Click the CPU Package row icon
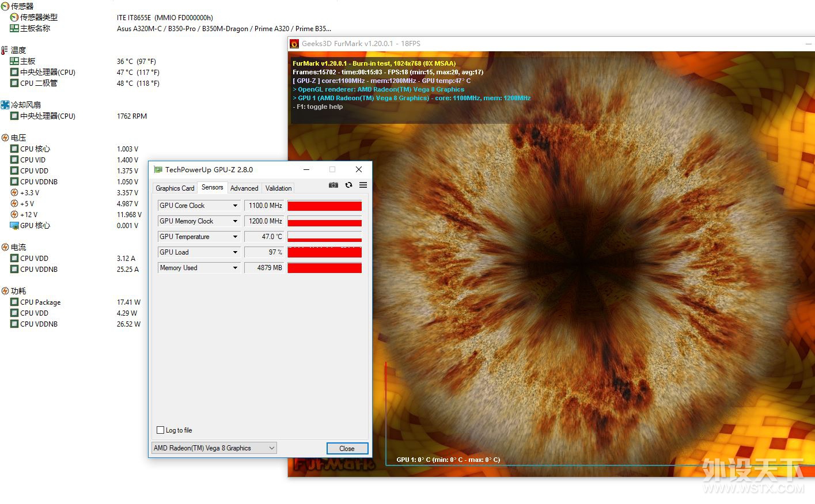 pyautogui.click(x=14, y=302)
